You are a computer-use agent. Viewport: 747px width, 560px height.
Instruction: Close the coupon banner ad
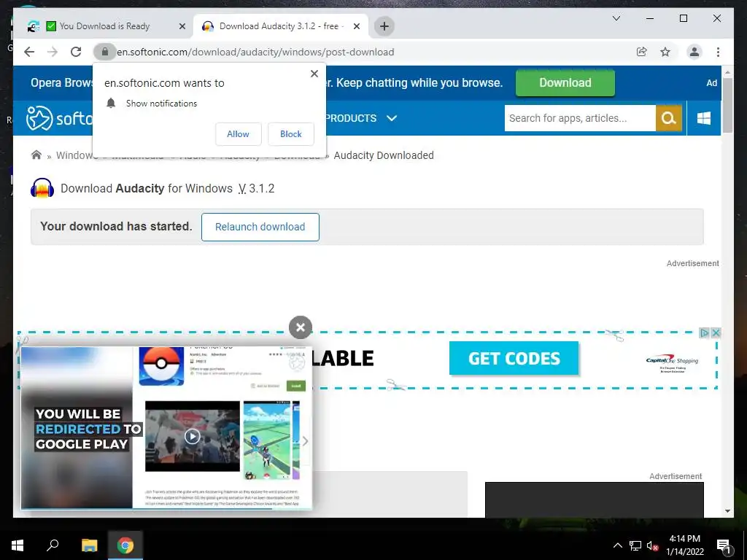point(715,332)
